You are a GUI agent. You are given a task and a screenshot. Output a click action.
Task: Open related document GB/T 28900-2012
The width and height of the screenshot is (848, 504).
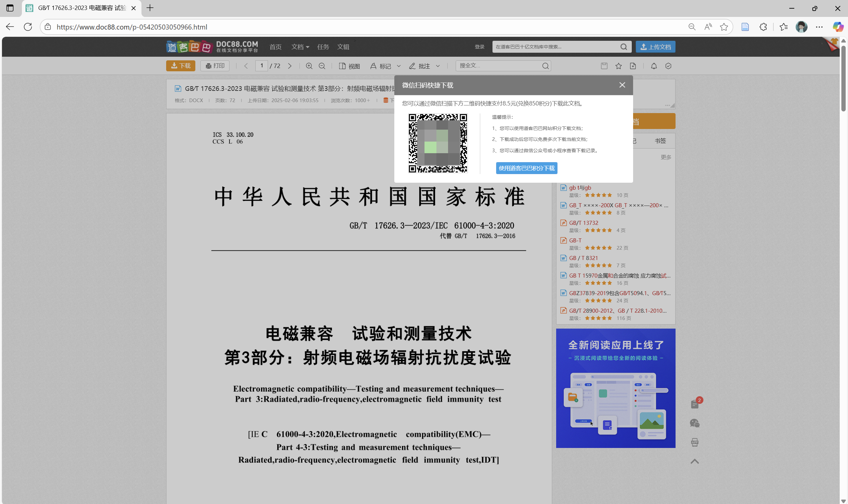point(618,311)
